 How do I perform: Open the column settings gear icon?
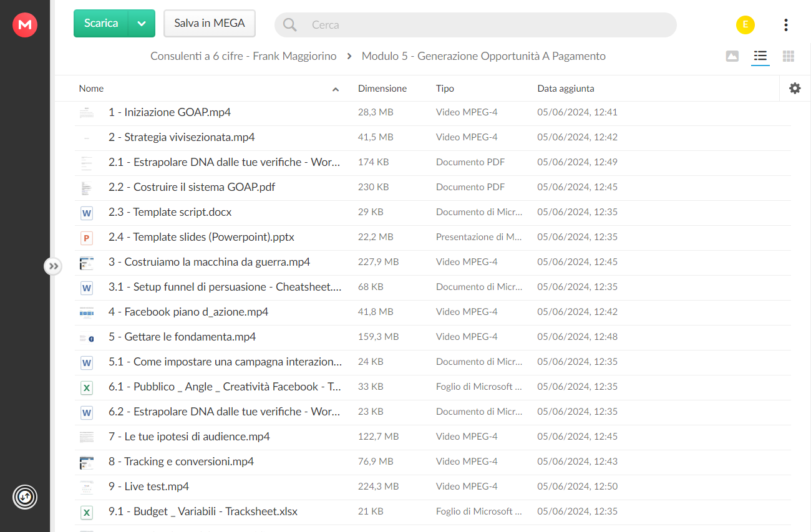click(795, 89)
